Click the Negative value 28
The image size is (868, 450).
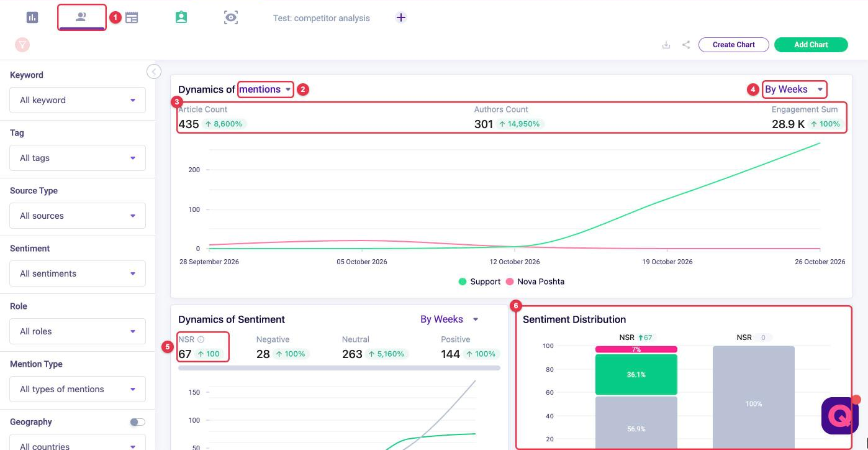coord(263,354)
